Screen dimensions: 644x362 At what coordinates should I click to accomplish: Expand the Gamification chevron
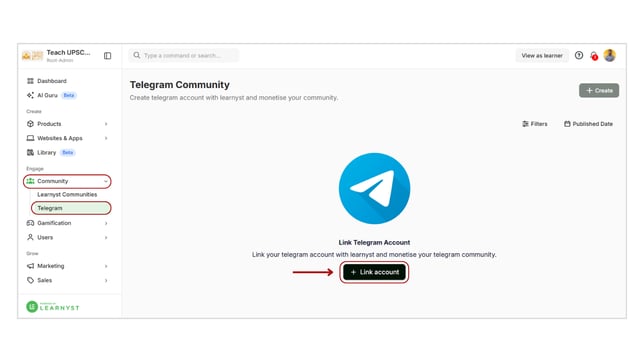(x=106, y=223)
